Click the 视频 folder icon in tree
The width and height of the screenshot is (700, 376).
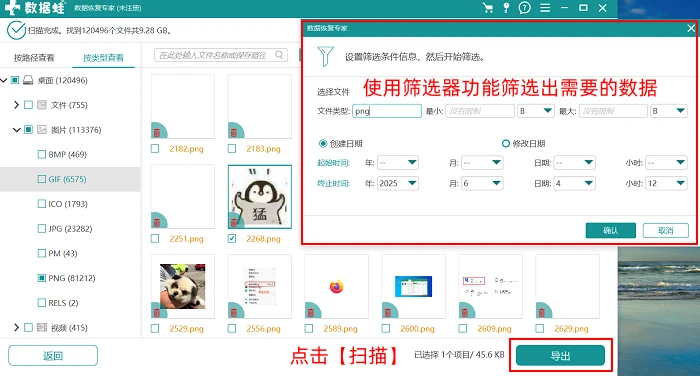coord(42,328)
